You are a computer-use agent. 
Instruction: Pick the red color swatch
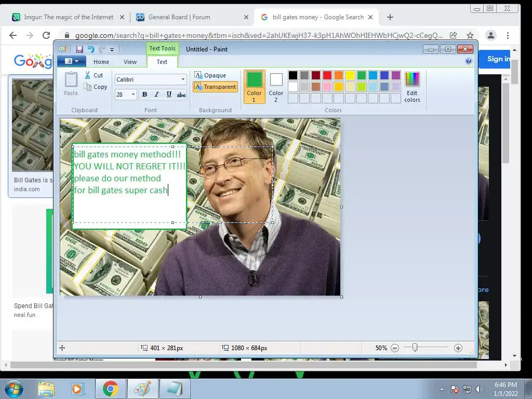pos(327,75)
